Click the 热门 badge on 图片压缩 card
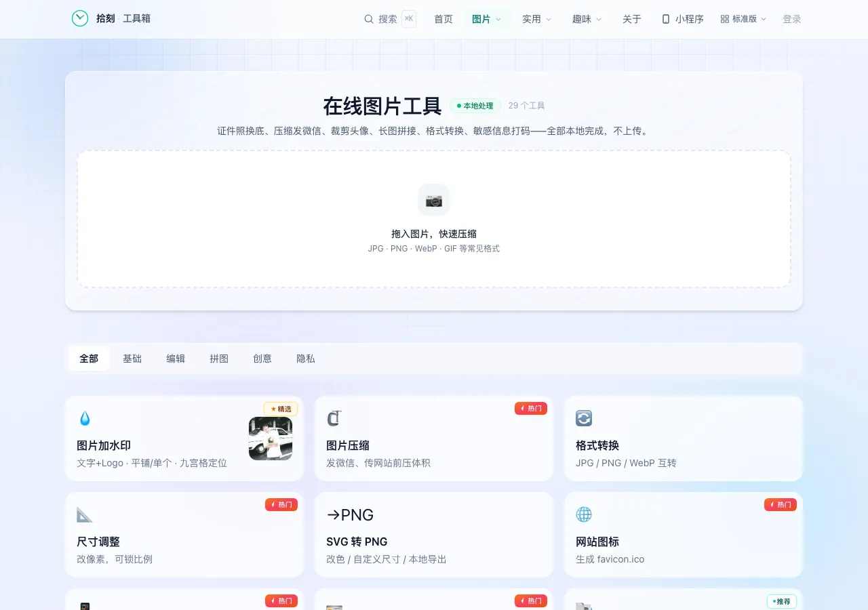Image resolution: width=868 pixels, height=610 pixels. pos(531,408)
